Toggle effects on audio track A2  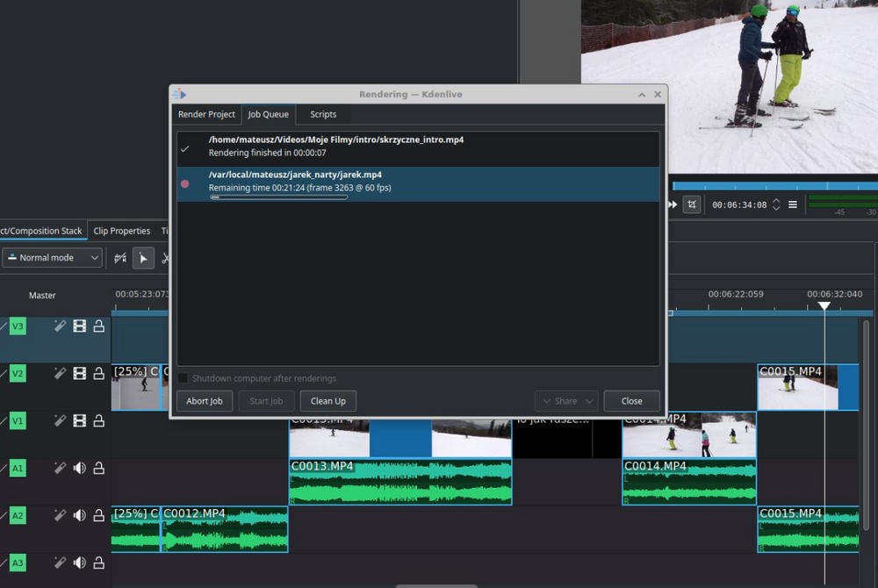pyautogui.click(x=60, y=516)
